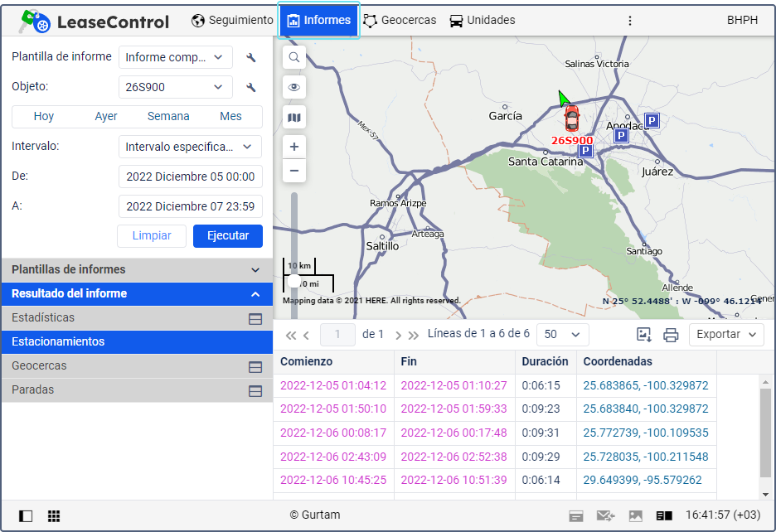Open the apps grid icon in footer
This screenshot has height=532, width=776.
54,516
